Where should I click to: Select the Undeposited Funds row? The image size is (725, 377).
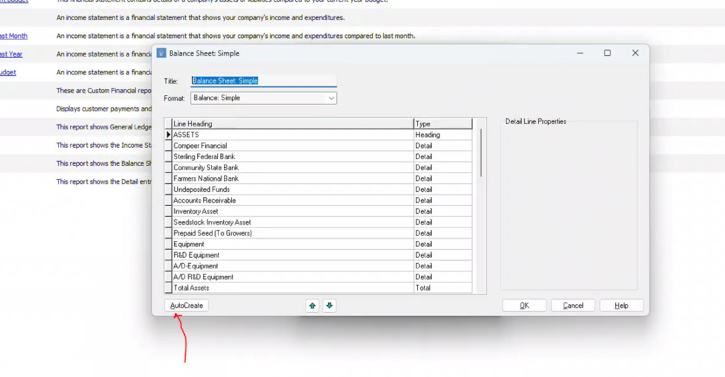coord(319,190)
